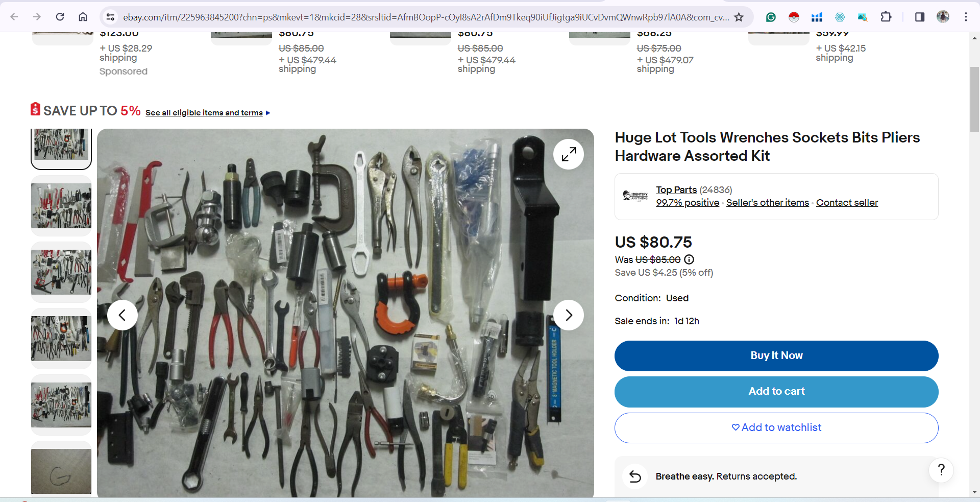Open the browser Extensions puzzle icon
Viewport: 980px width, 502px height.
point(886,17)
